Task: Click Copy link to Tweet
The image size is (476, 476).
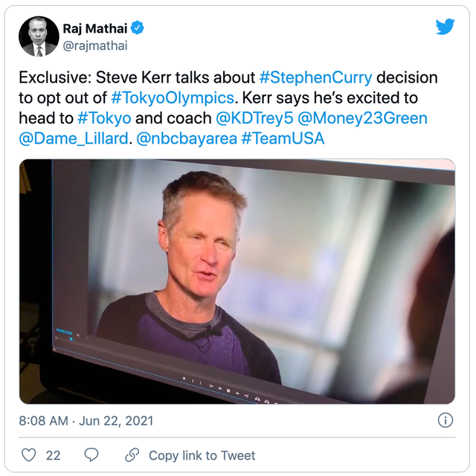Action: coord(202,455)
